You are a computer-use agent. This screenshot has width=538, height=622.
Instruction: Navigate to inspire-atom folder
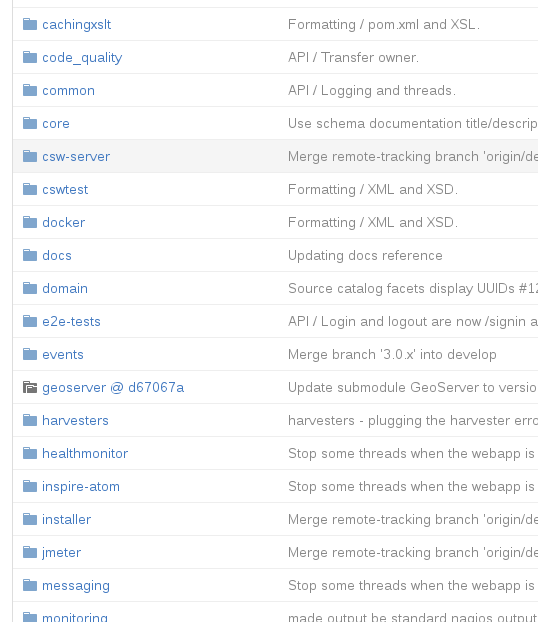pyautogui.click(x=81, y=486)
